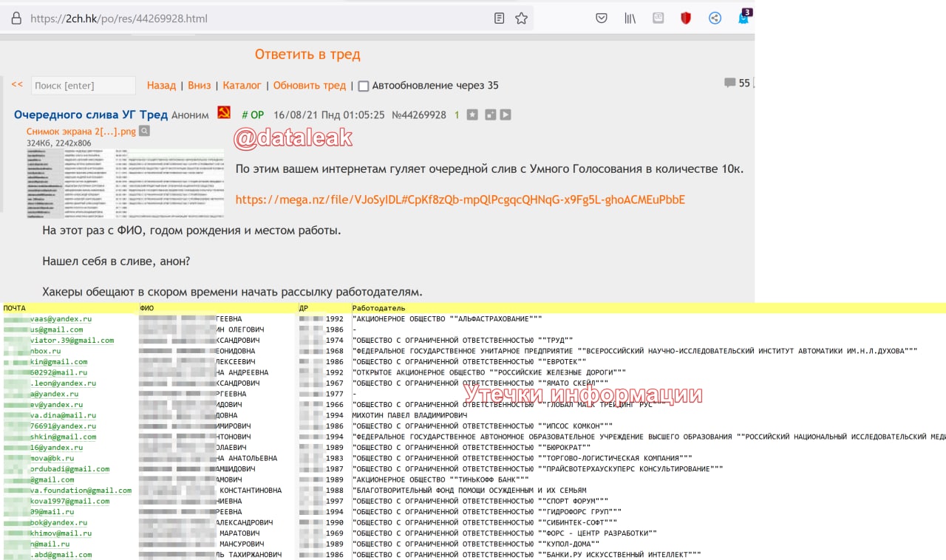Open the attached screenshot thumbnail
946x560 pixels.
pos(126,183)
